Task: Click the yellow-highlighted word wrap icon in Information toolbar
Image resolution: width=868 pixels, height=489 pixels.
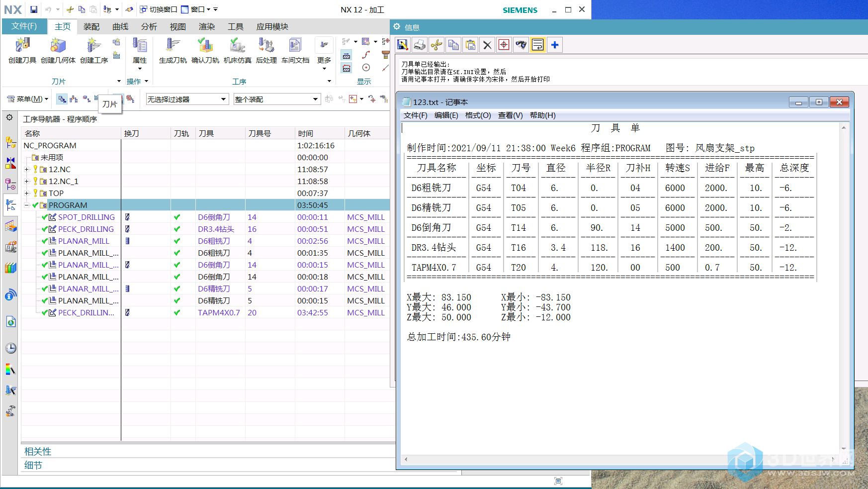Action: tap(538, 45)
